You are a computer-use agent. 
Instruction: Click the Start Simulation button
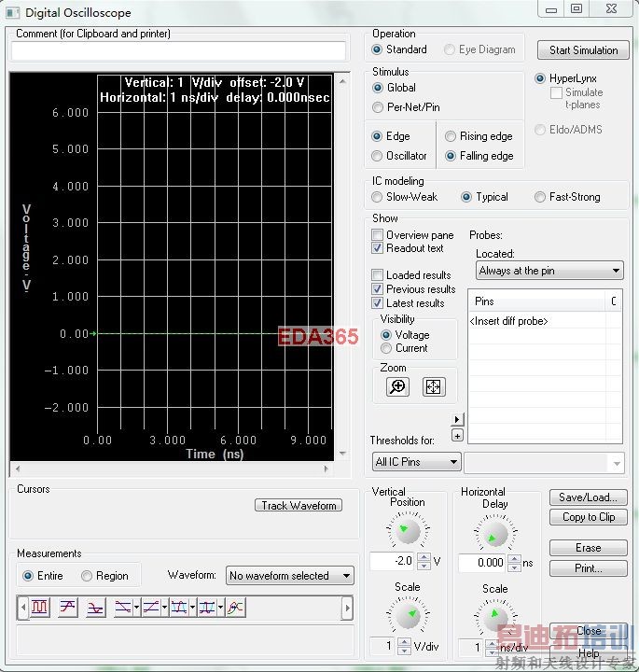[x=583, y=50]
